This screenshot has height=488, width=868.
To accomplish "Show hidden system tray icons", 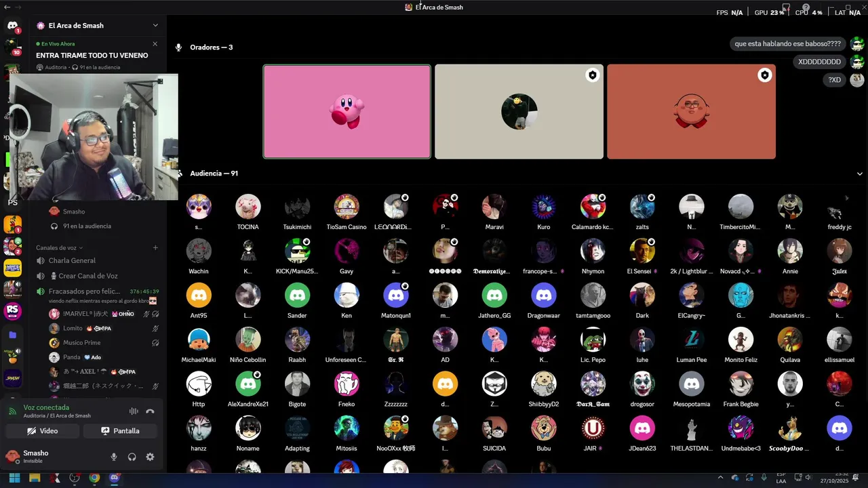I will pyautogui.click(x=720, y=478).
